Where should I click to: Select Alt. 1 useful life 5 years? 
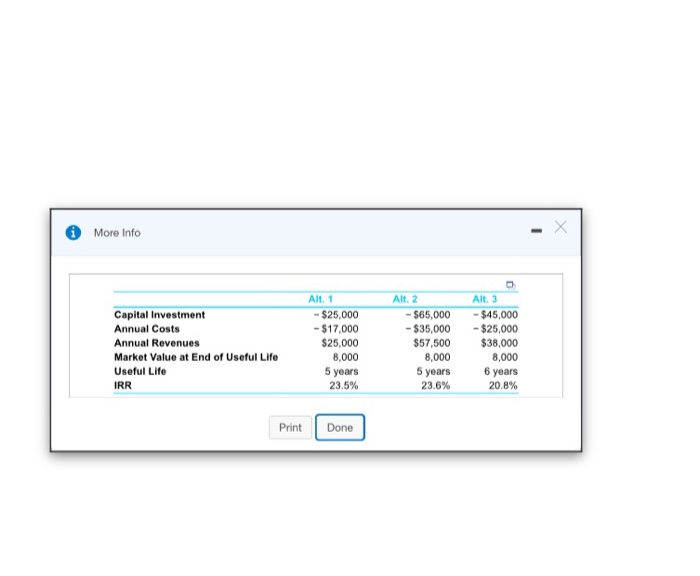(x=342, y=371)
